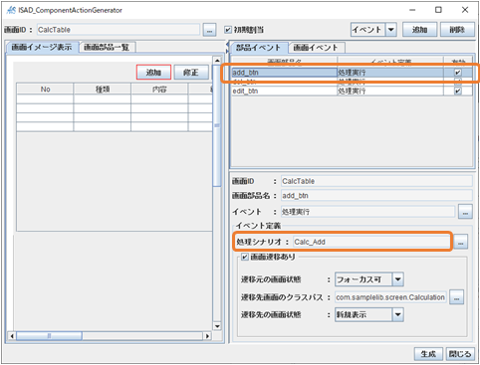Open the browse button next to the イベント 処理実行 field

tap(465, 212)
